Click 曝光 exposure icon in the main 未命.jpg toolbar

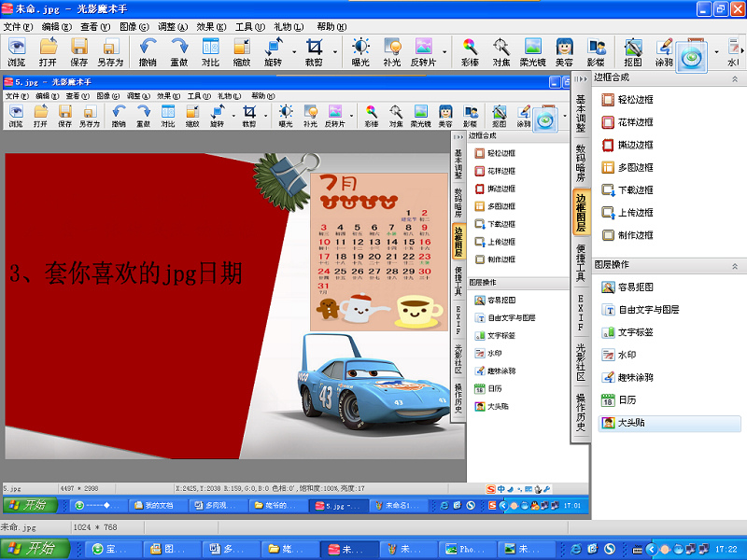click(360, 52)
